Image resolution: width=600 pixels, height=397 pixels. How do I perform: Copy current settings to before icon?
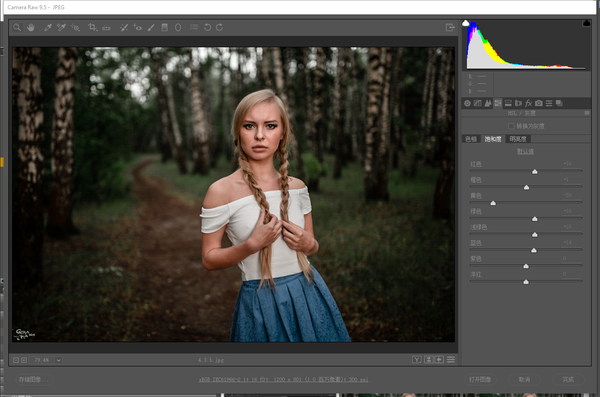point(439,359)
